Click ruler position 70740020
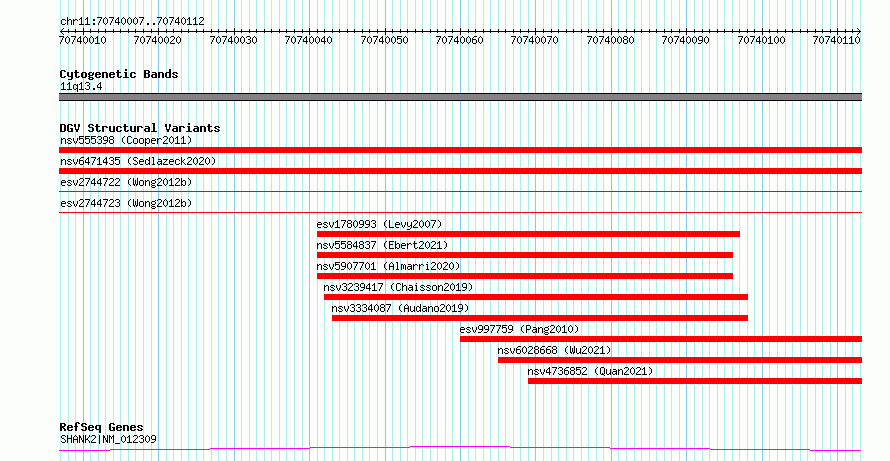Viewport: 890px width, 461px height. click(158, 40)
